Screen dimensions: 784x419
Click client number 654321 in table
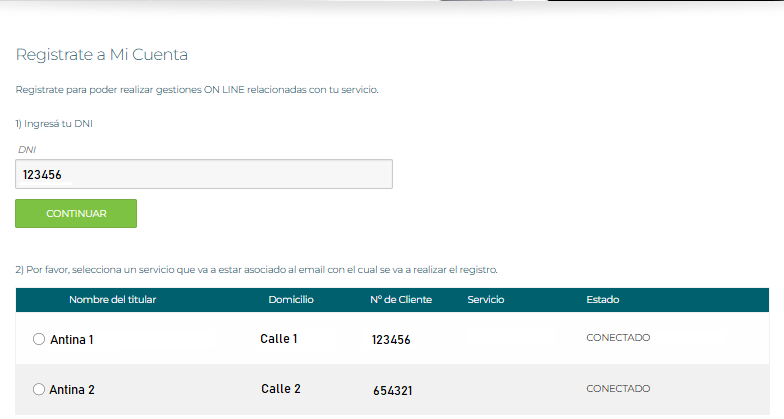tap(391, 390)
